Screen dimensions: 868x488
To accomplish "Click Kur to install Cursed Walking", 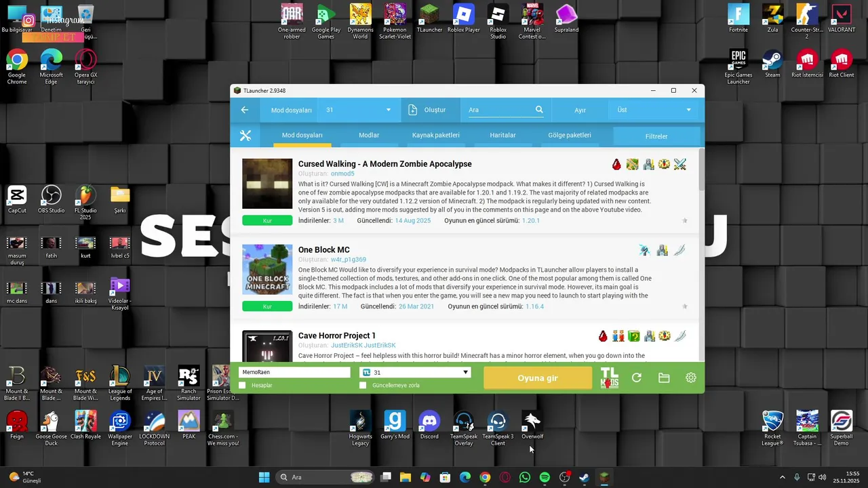I will coord(267,220).
